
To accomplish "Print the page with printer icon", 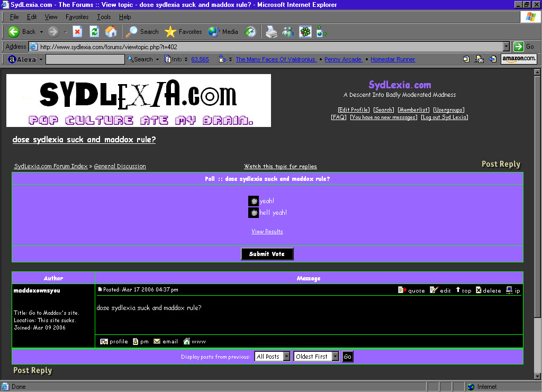I will point(272,32).
